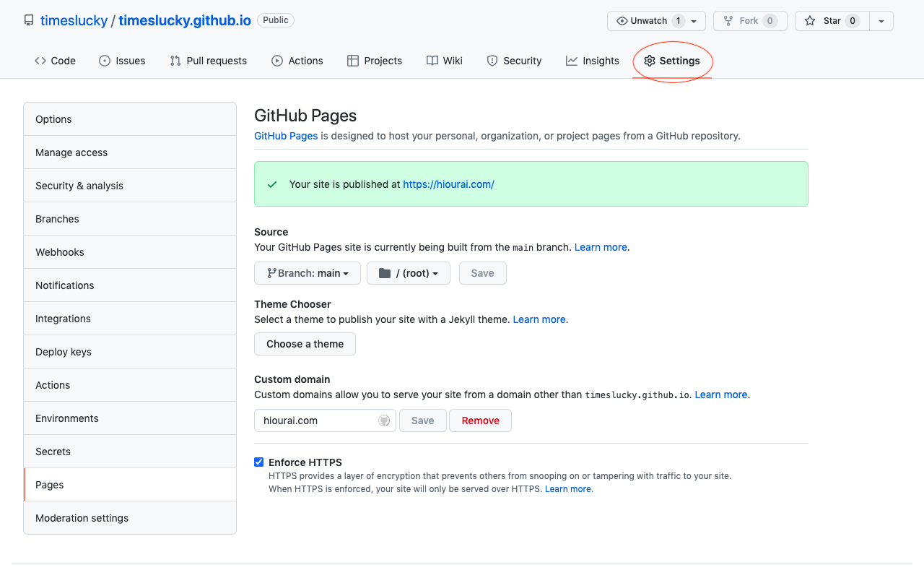Click Learn more in Theme Chooser section

[x=539, y=319]
